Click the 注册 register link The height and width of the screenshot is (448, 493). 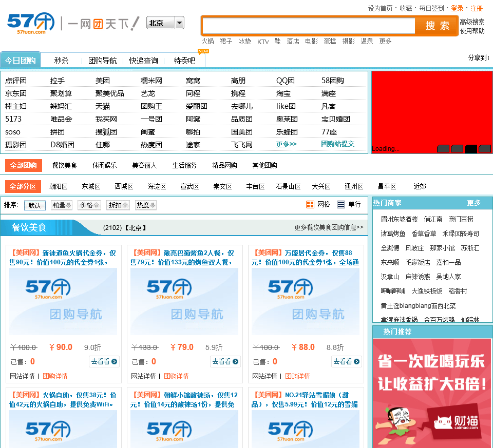(x=477, y=9)
